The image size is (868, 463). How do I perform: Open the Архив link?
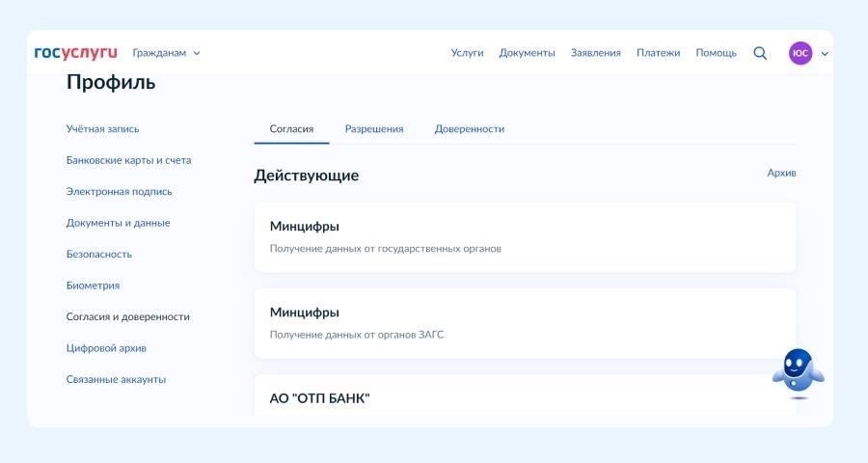pos(781,173)
